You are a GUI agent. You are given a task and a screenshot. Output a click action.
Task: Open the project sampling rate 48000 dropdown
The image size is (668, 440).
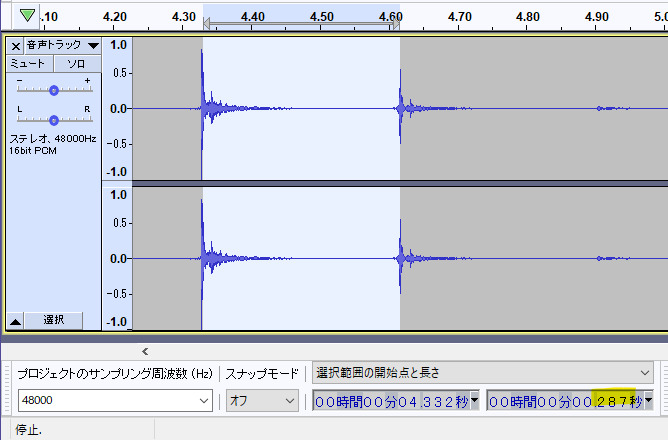click(205, 401)
